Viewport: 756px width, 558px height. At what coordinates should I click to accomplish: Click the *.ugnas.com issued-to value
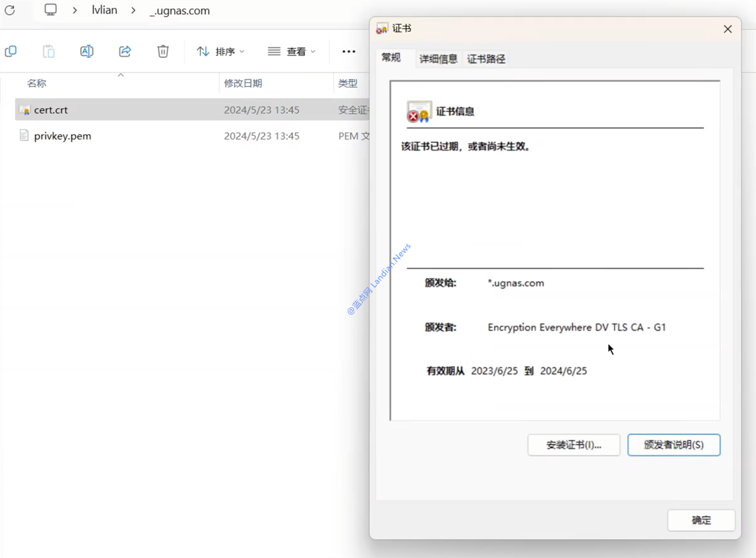[x=516, y=283]
